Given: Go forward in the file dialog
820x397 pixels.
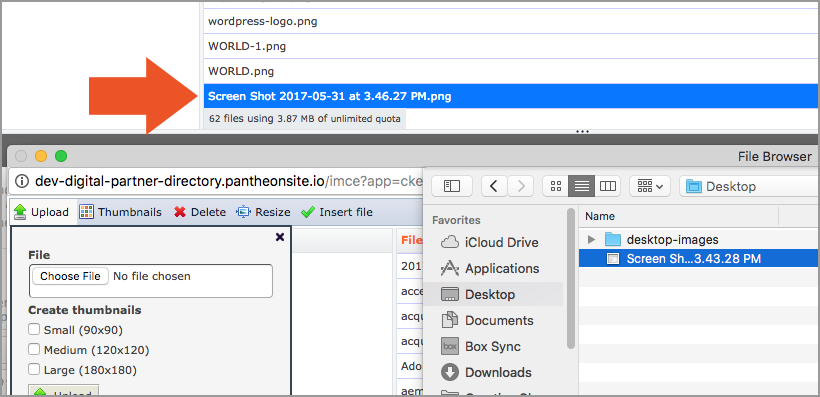Looking at the screenshot, I should pos(520,186).
